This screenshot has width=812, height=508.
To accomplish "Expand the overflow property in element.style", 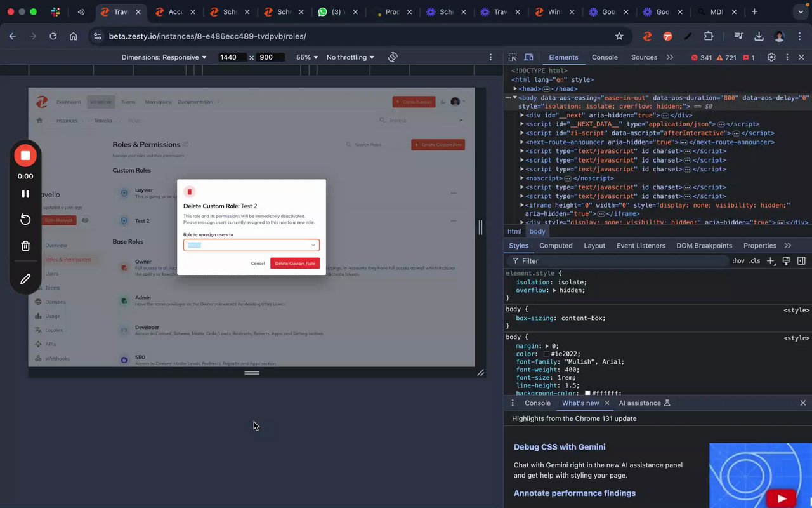I will point(554,290).
